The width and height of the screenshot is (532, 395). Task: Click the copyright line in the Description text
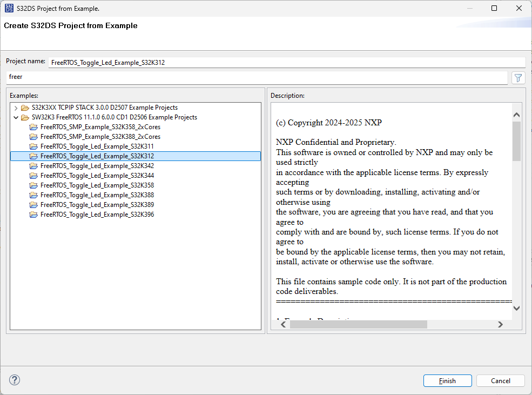click(329, 123)
